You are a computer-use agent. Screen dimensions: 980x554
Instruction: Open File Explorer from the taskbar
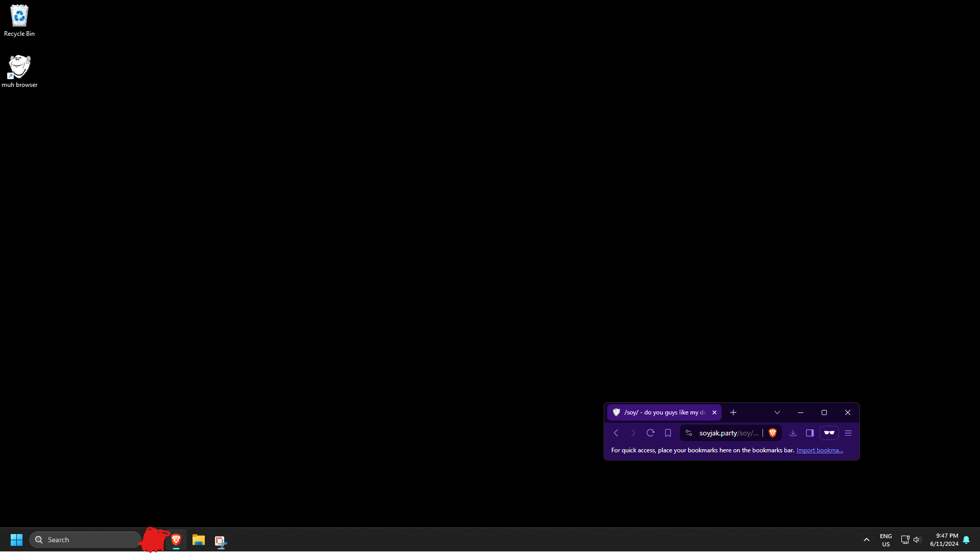click(x=198, y=540)
